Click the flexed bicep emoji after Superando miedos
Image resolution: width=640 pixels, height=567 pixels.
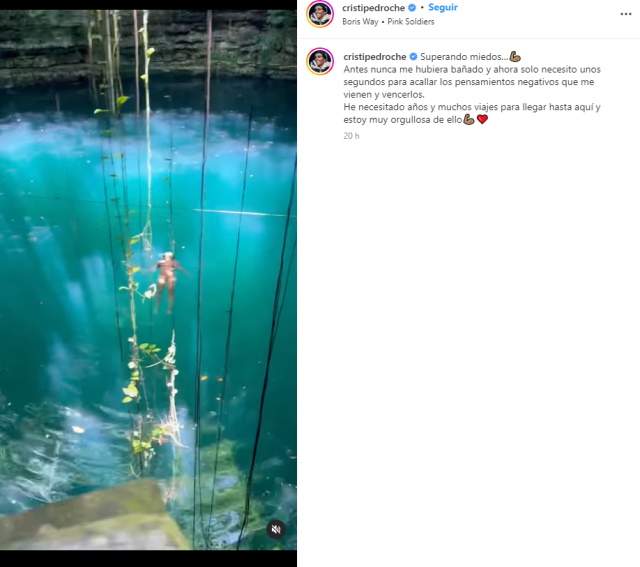(515, 56)
